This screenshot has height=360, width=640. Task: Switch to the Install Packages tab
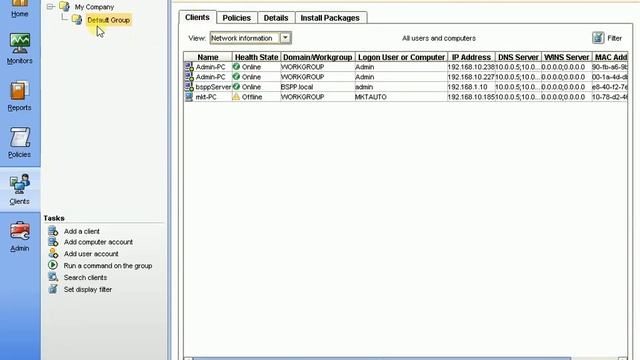pos(330,18)
